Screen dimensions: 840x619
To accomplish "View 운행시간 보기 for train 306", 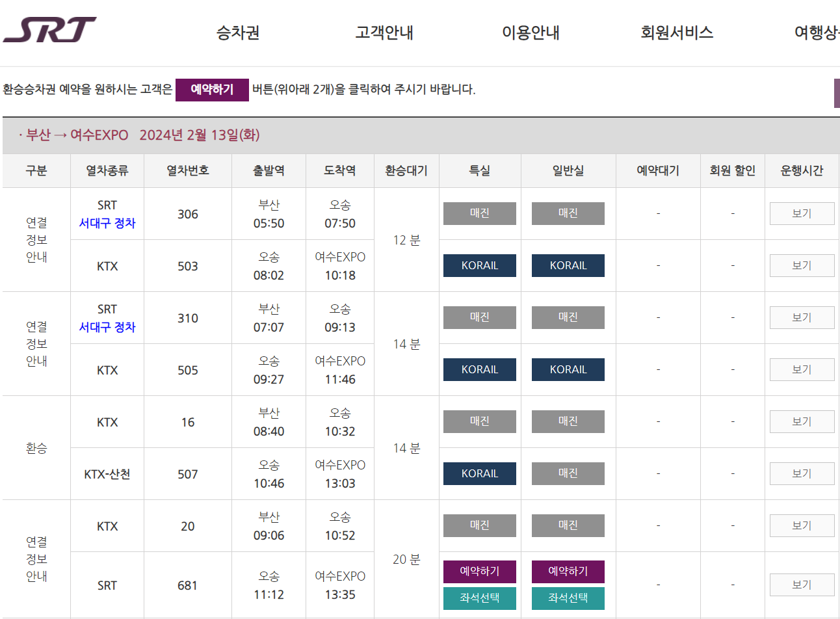I will (x=802, y=213).
